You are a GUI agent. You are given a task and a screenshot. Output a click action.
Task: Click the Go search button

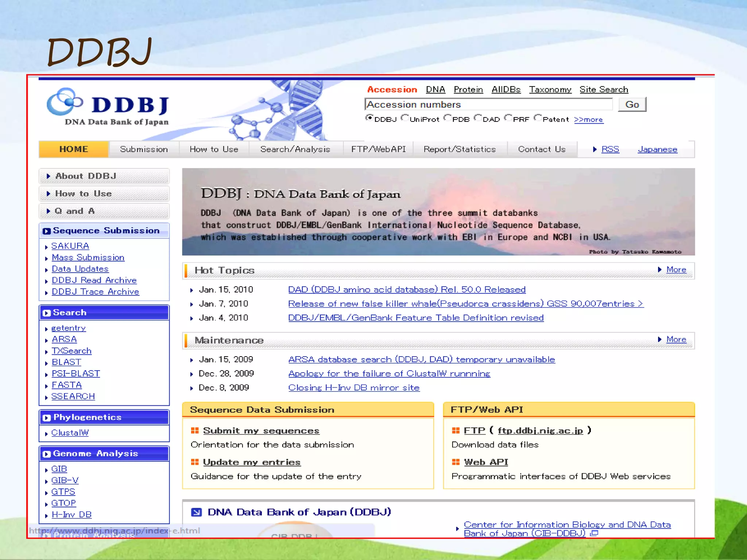pyautogui.click(x=632, y=105)
